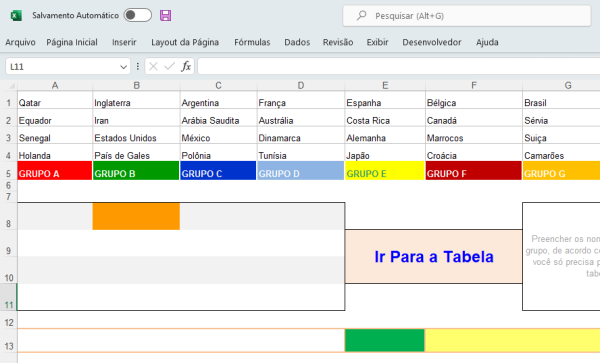
Task: Select the red GRUPO A cell
Action: [55, 171]
